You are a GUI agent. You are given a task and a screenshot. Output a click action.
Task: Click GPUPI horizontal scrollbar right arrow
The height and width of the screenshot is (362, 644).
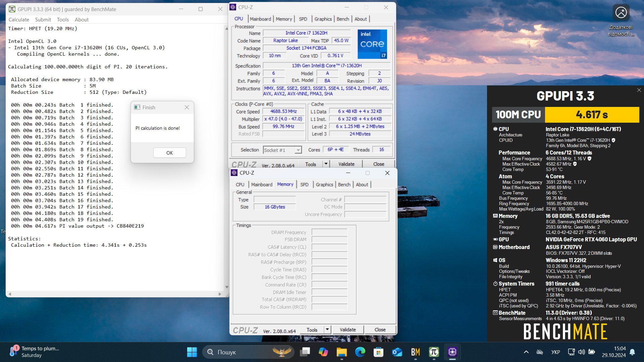pyautogui.click(x=220, y=294)
